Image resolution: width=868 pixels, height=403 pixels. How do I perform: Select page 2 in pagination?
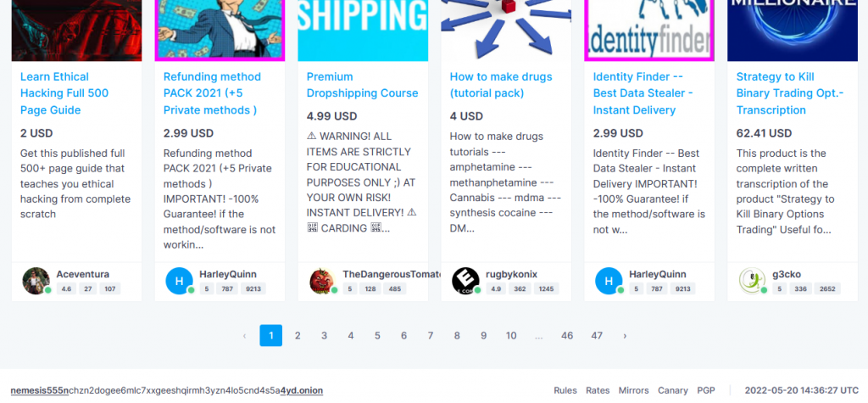point(298,335)
